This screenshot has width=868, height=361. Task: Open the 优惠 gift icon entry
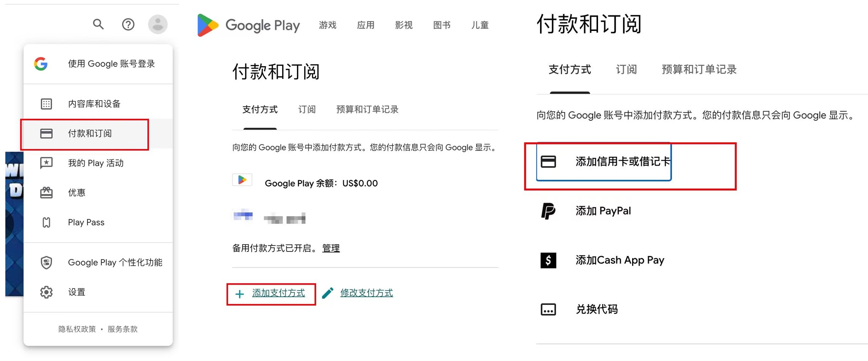(x=98, y=193)
